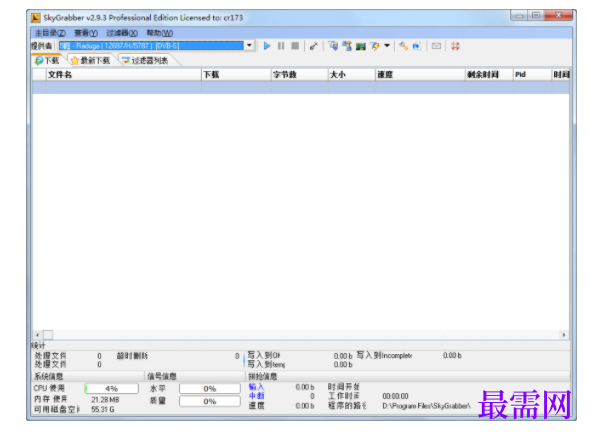Image resolution: width=590 pixels, height=436 pixels.
Task: Open settings with the wrench icon
Action: point(403,46)
